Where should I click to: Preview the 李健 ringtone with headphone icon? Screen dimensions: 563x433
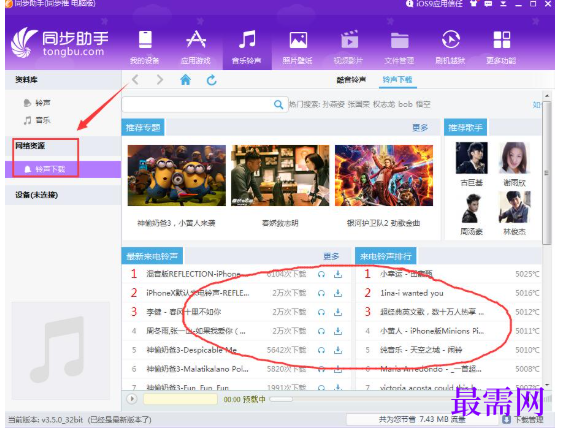click(321, 312)
